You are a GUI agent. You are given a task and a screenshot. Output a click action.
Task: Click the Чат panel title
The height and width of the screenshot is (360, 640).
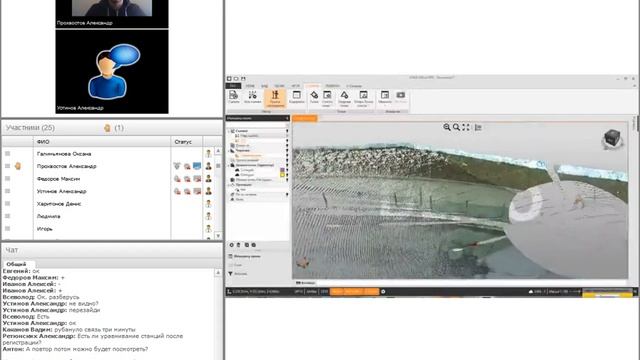pos(11,250)
